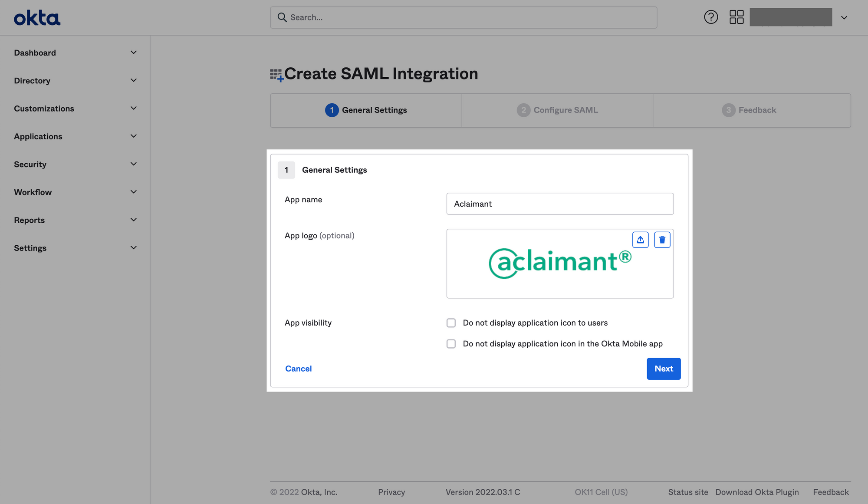868x504 pixels.
Task: Expand the Applications menu chevron
Action: coord(134,136)
